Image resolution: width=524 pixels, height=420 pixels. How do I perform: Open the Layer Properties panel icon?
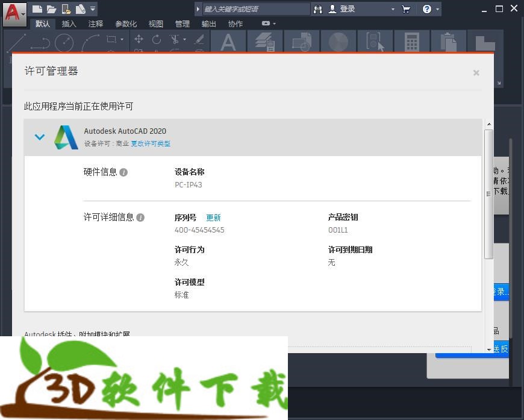tap(266, 42)
